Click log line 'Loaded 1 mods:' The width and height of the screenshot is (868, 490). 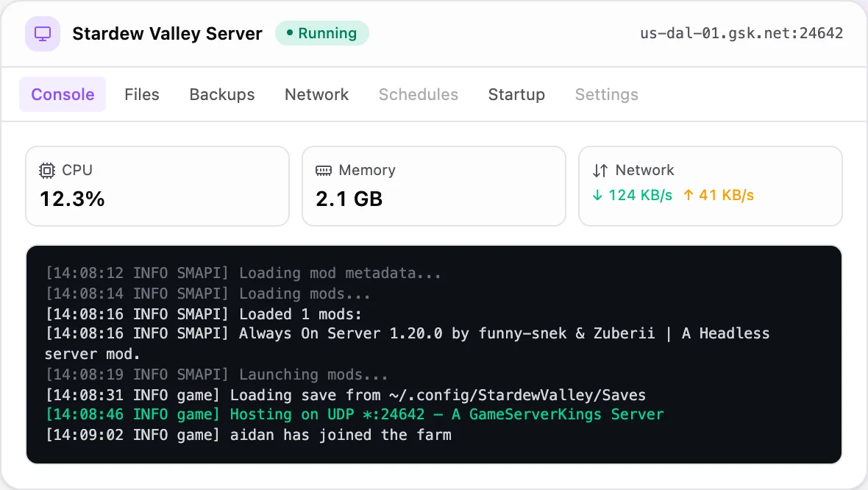(x=203, y=314)
